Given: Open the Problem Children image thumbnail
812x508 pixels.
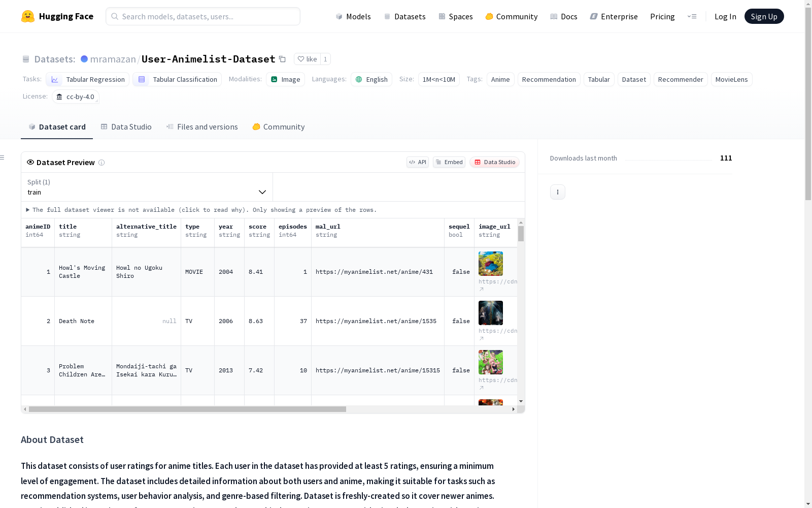Looking at the screenshot, I should click(491, 362).
